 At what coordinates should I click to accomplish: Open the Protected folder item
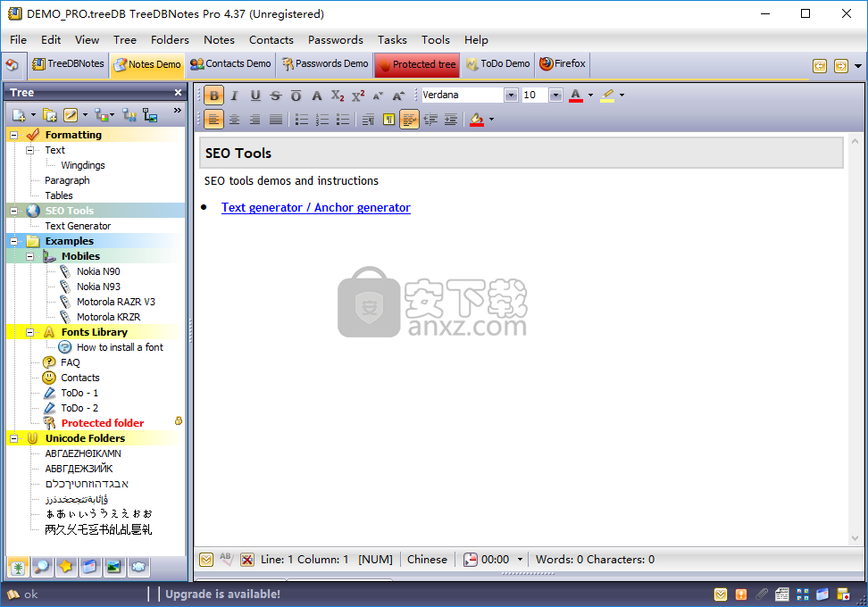(103, 423)
